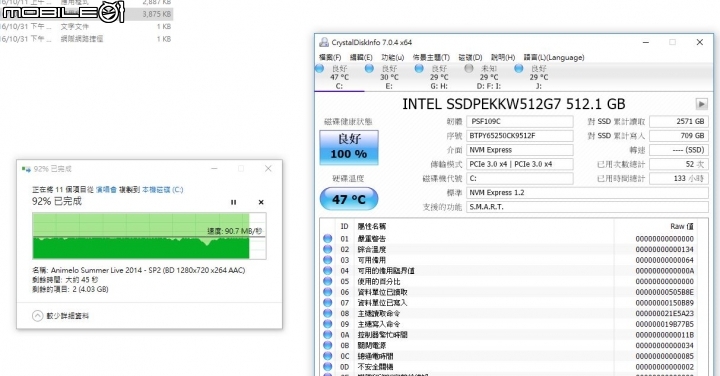This screenshot has height=376, width=720.
Task: Click the status circle icon for row 09
Action: coord(327,324)
